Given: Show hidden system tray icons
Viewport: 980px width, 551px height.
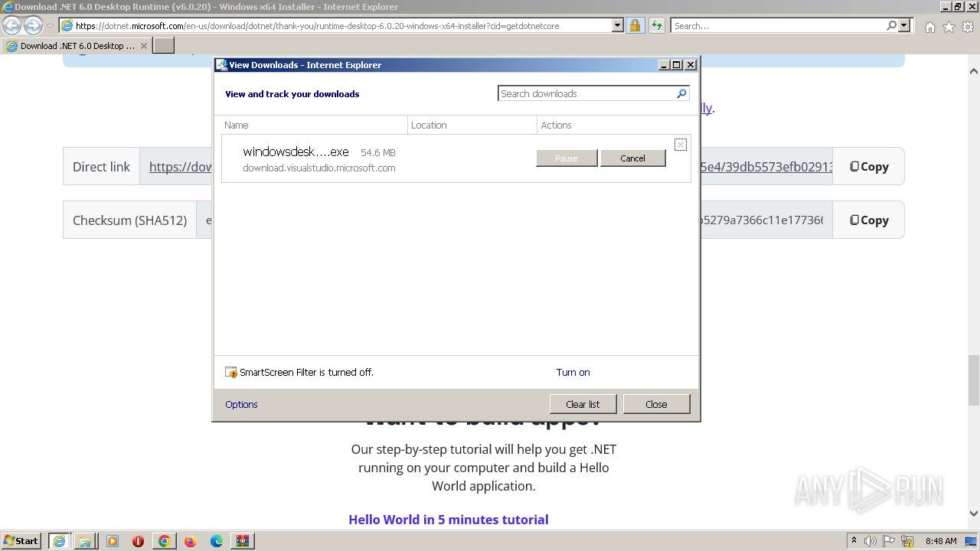Looking at the screenshot, I should point(854,540).
